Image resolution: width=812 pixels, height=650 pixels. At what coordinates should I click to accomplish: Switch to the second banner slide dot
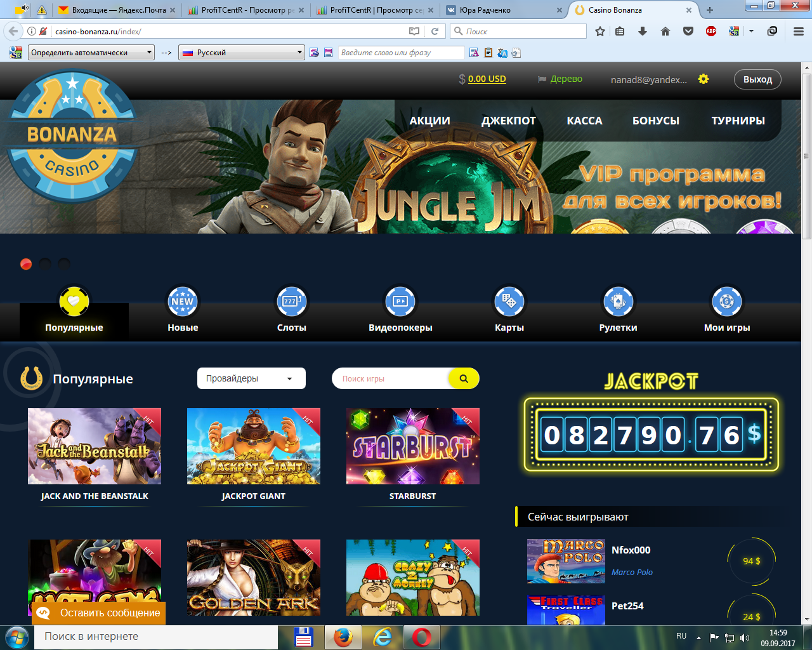(x=45, y=264)
